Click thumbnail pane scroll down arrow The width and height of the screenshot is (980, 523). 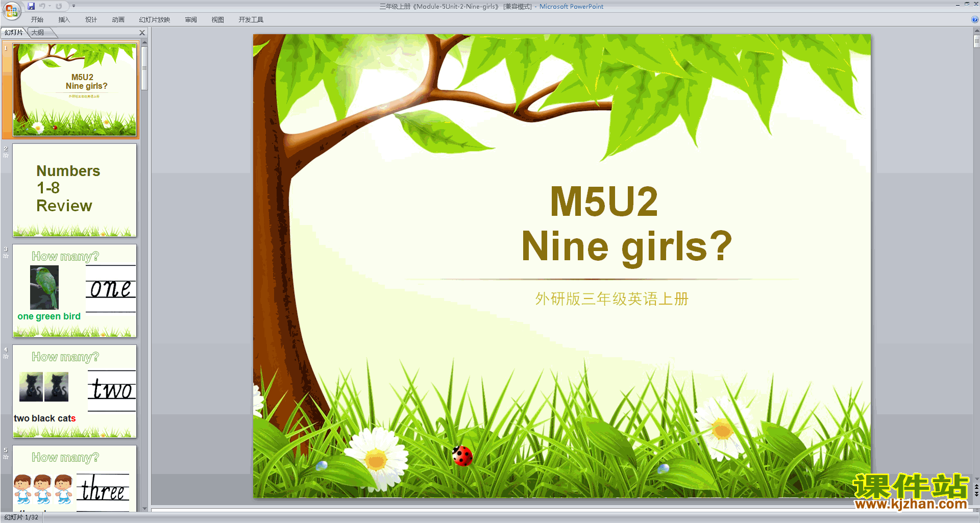tap(144, 508)
